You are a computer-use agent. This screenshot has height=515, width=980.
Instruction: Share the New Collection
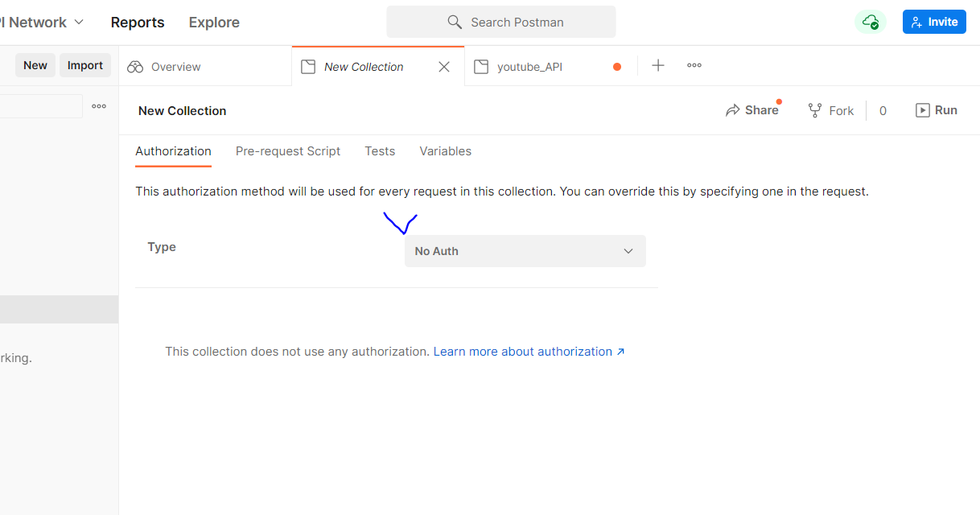[752, 110]
